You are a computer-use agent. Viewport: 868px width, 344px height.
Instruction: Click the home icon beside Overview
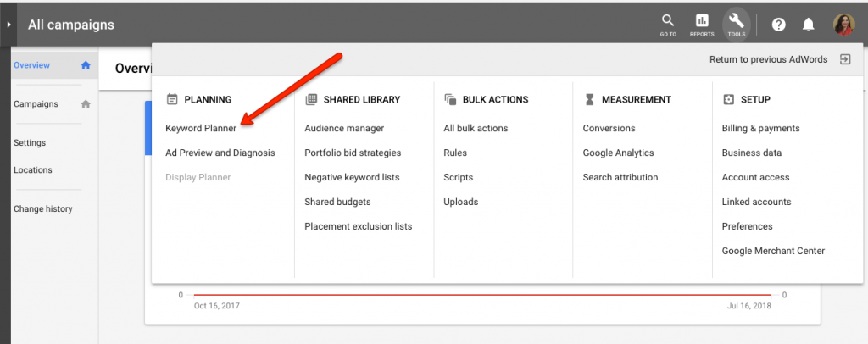pos(86,65)
